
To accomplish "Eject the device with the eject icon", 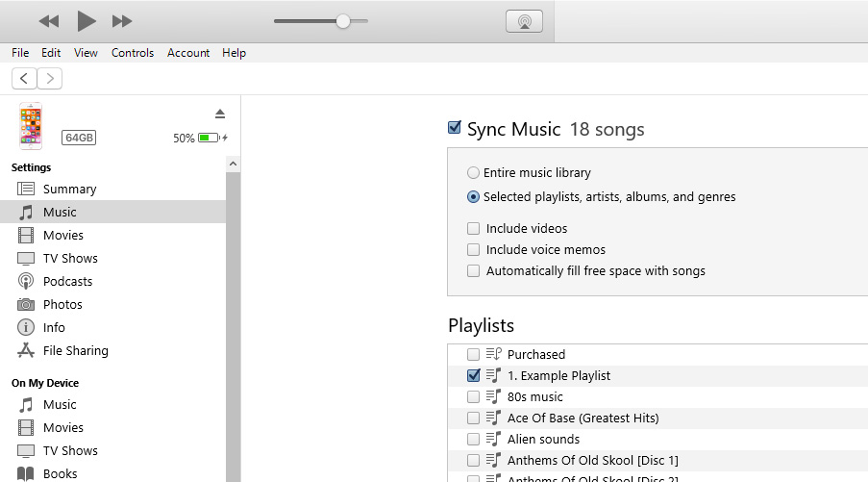I will 220,114.
